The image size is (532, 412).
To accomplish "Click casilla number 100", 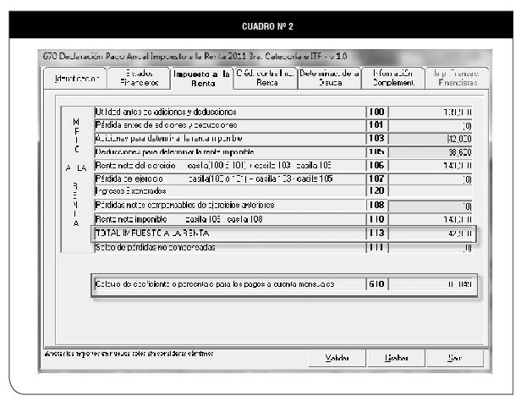I will click(x=376, y=112).
